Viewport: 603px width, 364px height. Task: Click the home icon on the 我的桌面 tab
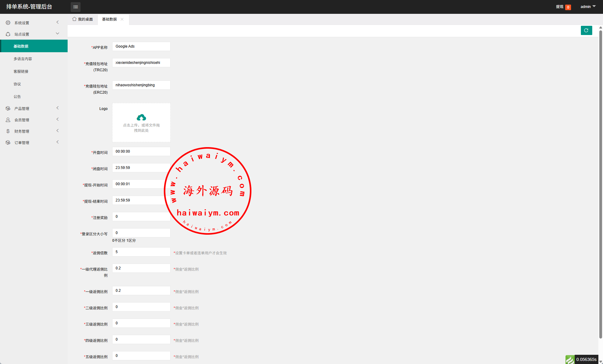(74, 19)
